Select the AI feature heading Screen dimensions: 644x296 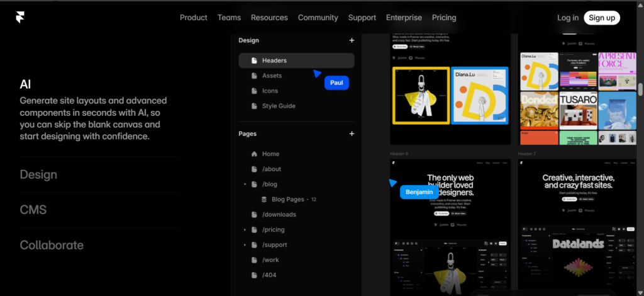25,84
